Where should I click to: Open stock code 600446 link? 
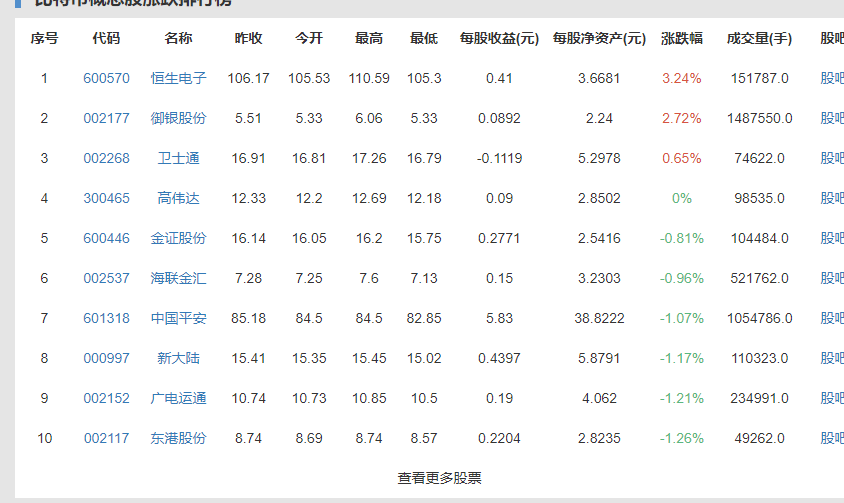pyautogui.click(x=106, y=238)
